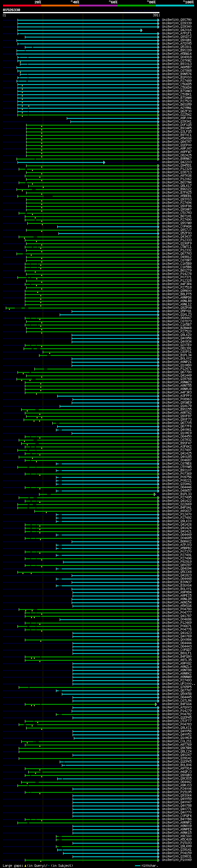Select label UniRef100_Q42203
This screenshot has width=197, height=868.
tap(177, 162)
